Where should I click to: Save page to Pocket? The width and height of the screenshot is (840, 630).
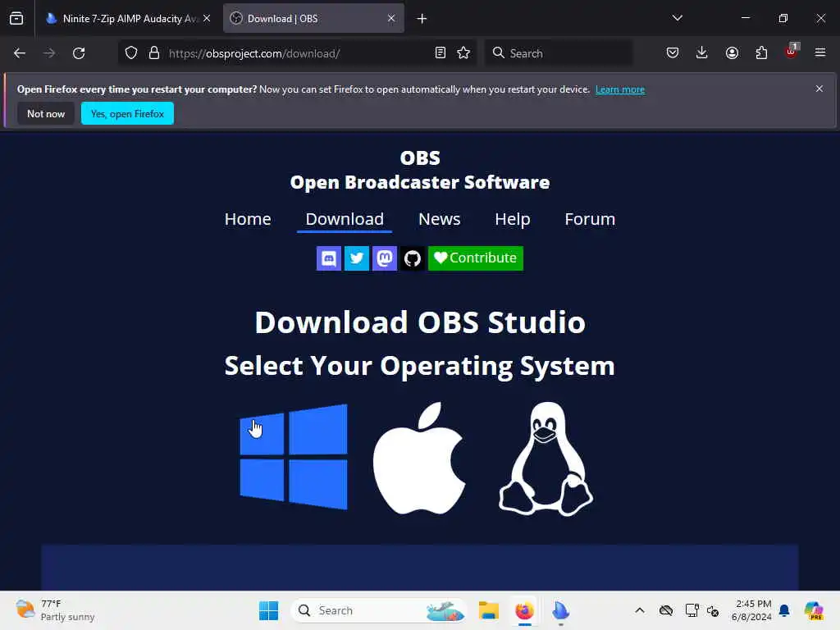coord(673,53)
